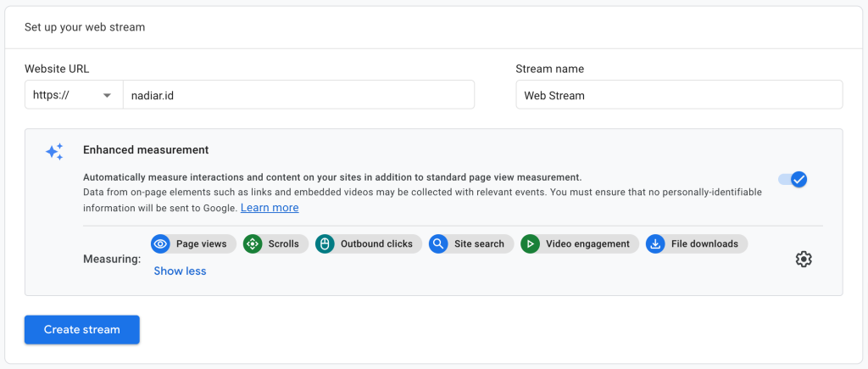Click the caret arrow beside https://
This screenshot has width=868, height=369.
tap(108, 96)
